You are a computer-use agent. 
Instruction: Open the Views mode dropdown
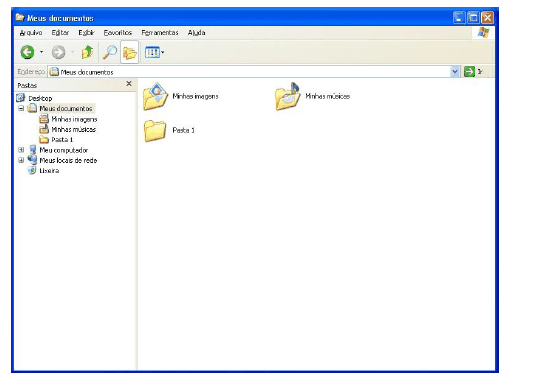click(x=154, y=52)
